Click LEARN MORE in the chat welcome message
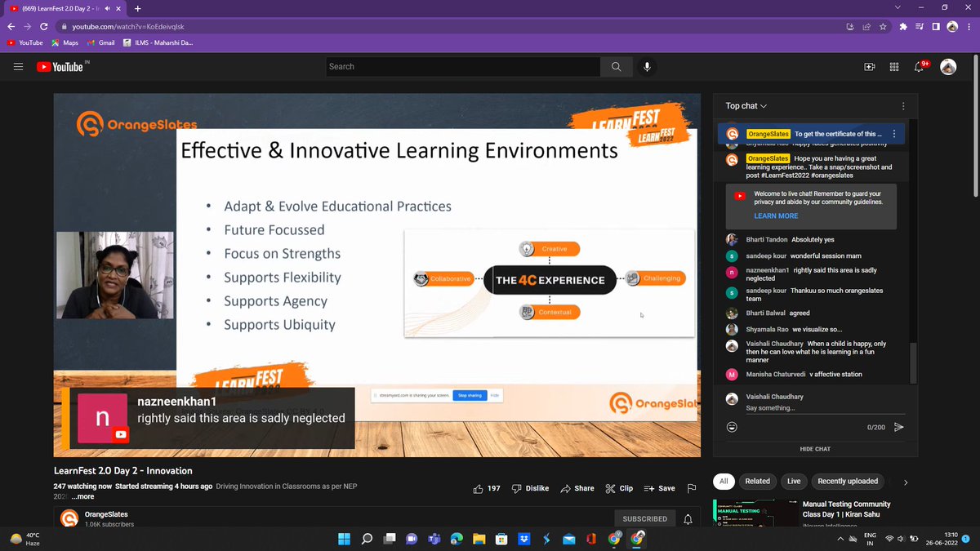 tap(776, 216)
